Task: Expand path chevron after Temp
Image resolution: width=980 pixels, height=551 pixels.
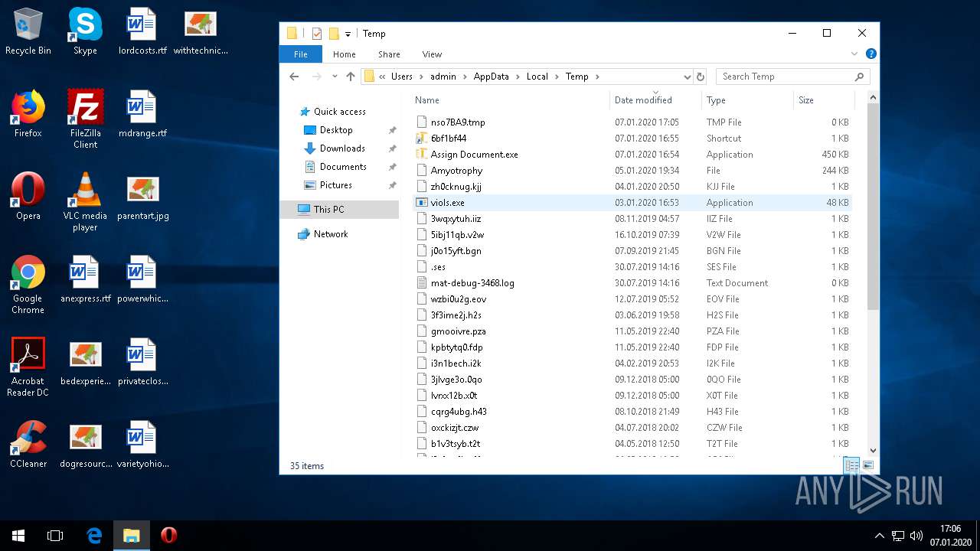Action: pyautogui.click(x=597, y=77)
